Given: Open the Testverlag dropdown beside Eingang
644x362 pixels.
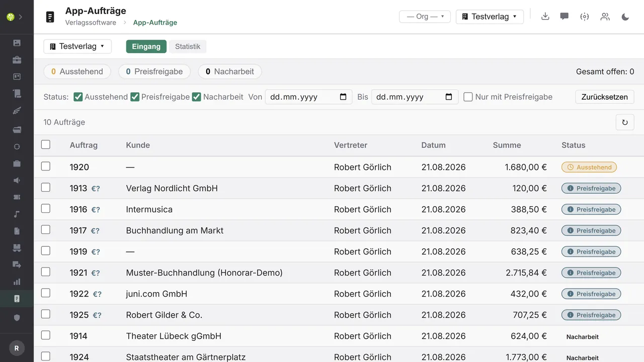Looking at the screenshot, I should (77, 46).
